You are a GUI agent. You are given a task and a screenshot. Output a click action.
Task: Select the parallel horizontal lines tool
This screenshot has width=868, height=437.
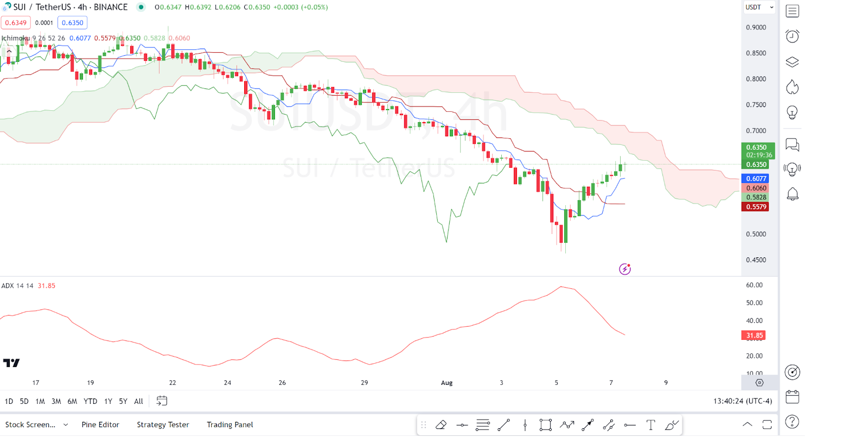tap(482, 425)
